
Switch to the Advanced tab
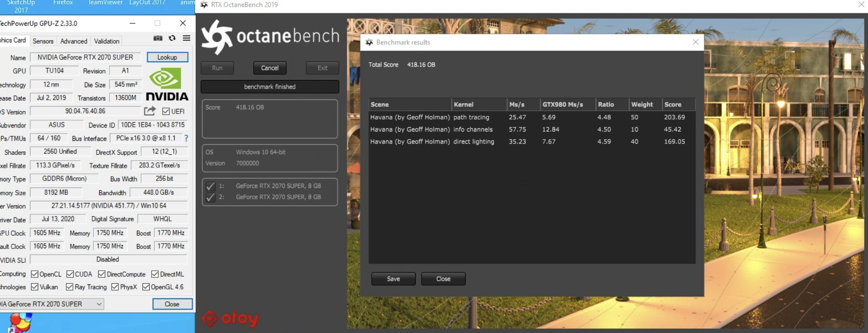click(x=74, y=41)
